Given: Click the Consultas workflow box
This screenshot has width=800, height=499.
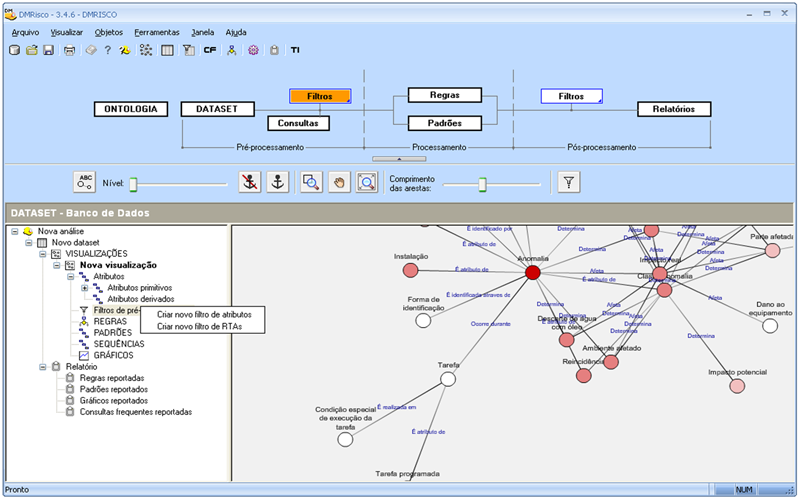Looking at the screenshot, I should (x=298, y=123).
